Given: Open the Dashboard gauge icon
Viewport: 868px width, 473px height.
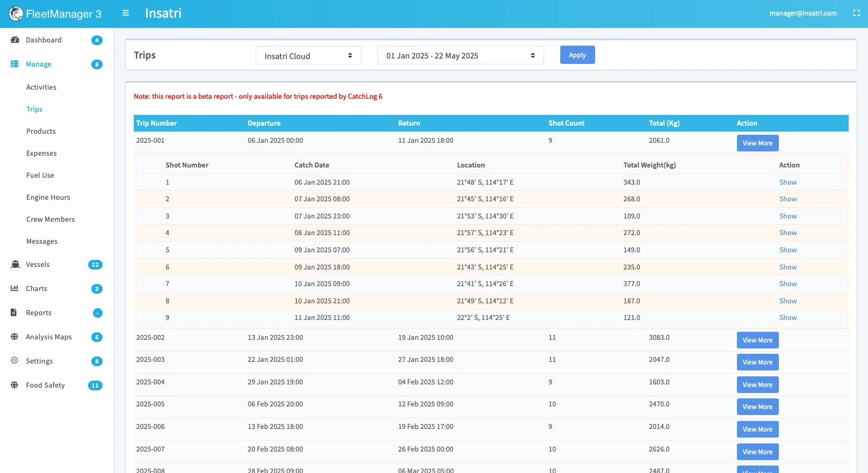Looking at the screenshot, I should 15,40.
